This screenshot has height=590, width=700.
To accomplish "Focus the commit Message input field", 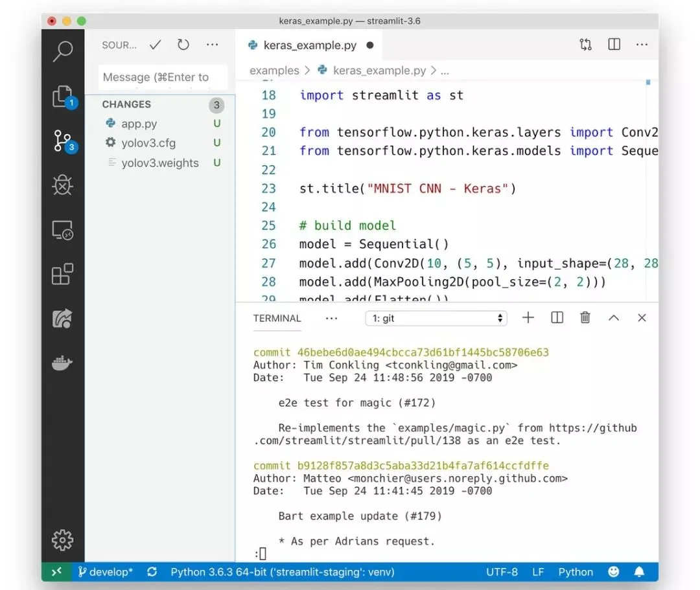I will coord(163,77).
